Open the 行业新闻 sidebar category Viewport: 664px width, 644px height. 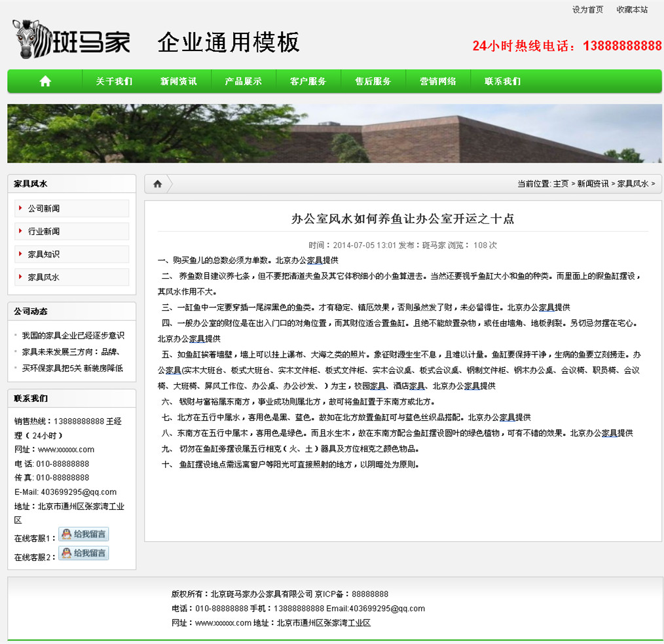tap(44, 232)
